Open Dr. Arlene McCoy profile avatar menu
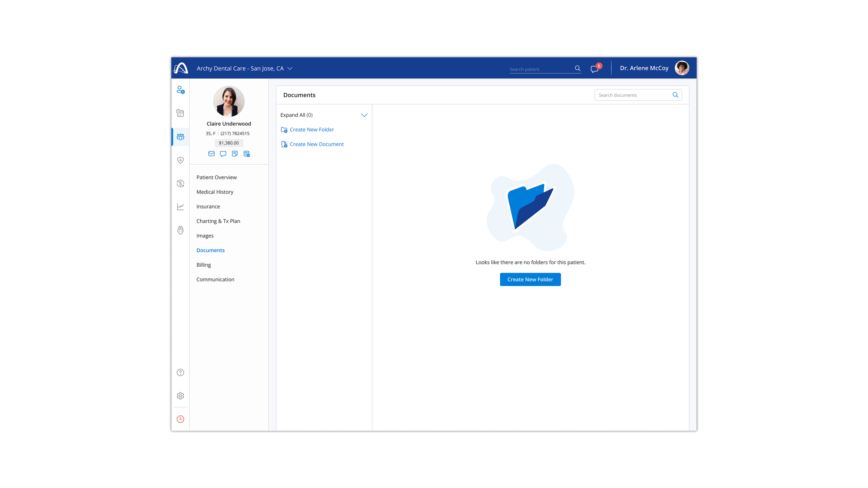The image size is (868, 488). tap(682, 68)
